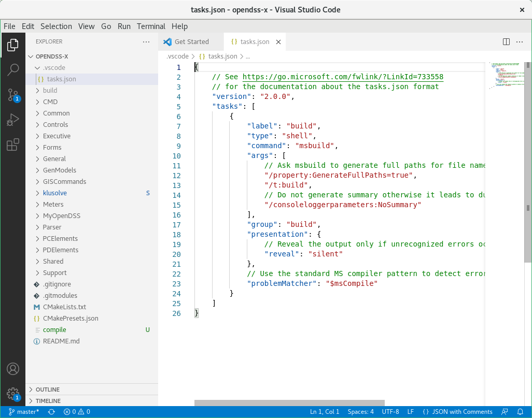Click the Accounts icon above settings

click(x=13, y=369)
